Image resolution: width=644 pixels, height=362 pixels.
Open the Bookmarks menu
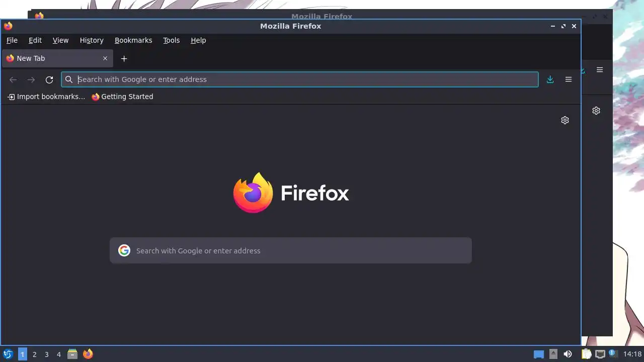(x=133, y=40)
